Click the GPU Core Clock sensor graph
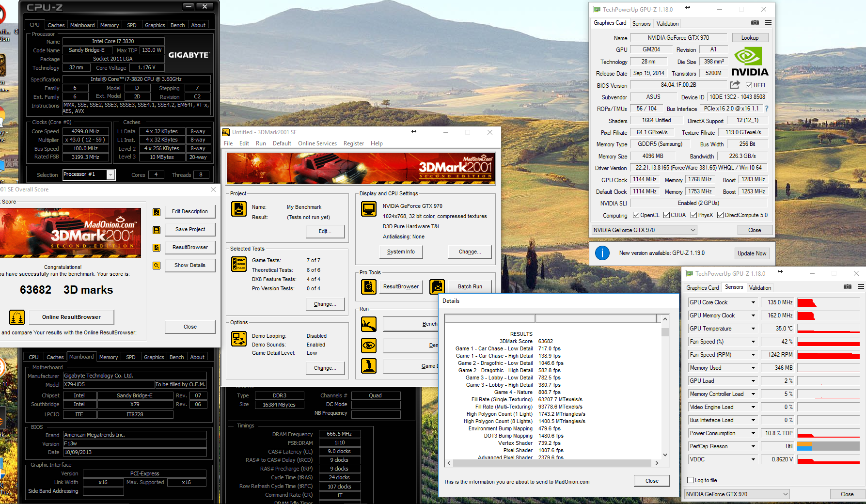Viewport: 866px width, 504px height. point(828,302)
